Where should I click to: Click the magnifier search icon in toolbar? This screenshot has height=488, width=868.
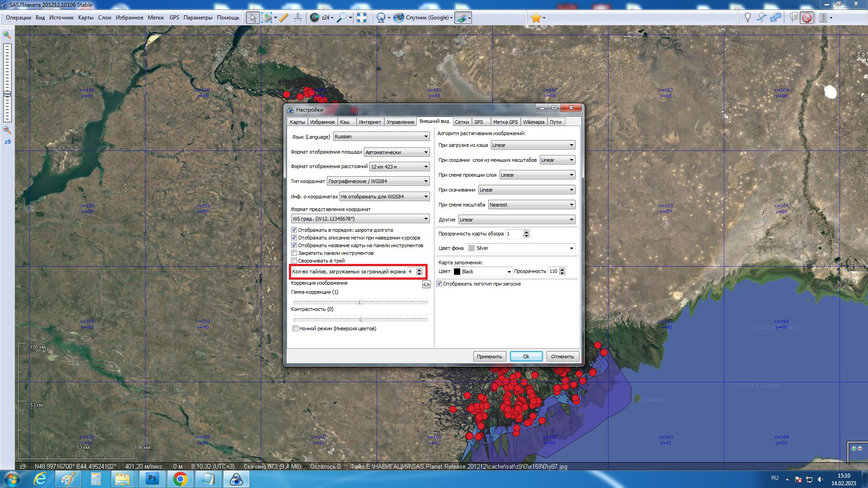tap(342, 18)
